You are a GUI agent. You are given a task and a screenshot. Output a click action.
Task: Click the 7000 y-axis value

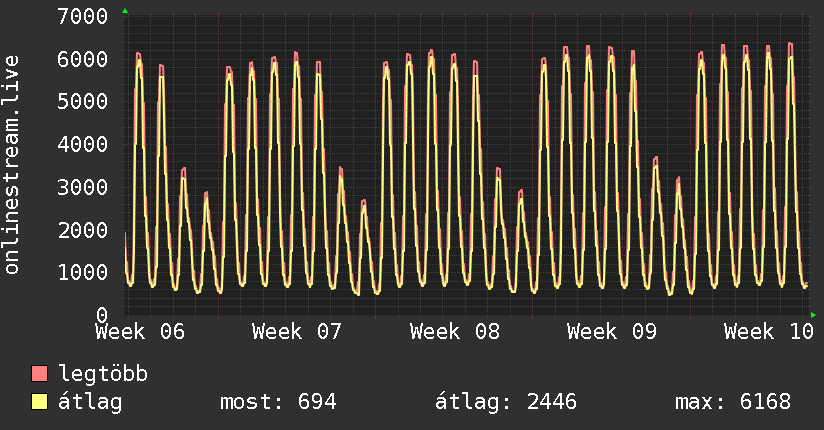click(83, 16)
